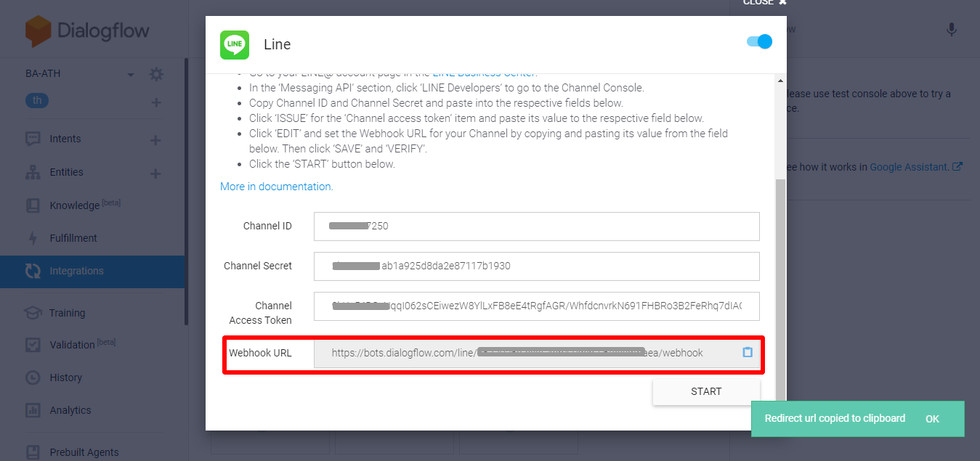This screenshot has height=461, width=980.
Task: Click the Fulfillment lightning icon
Action: coord(33,237)
